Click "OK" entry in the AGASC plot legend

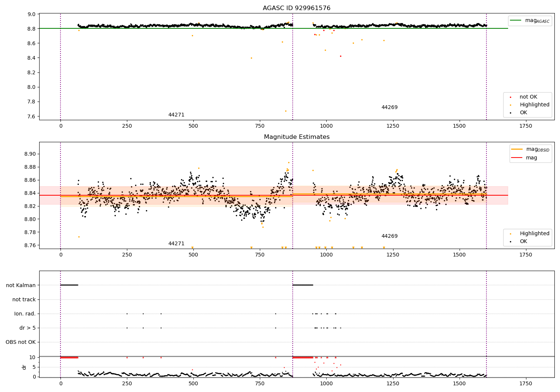coord(523,112)
